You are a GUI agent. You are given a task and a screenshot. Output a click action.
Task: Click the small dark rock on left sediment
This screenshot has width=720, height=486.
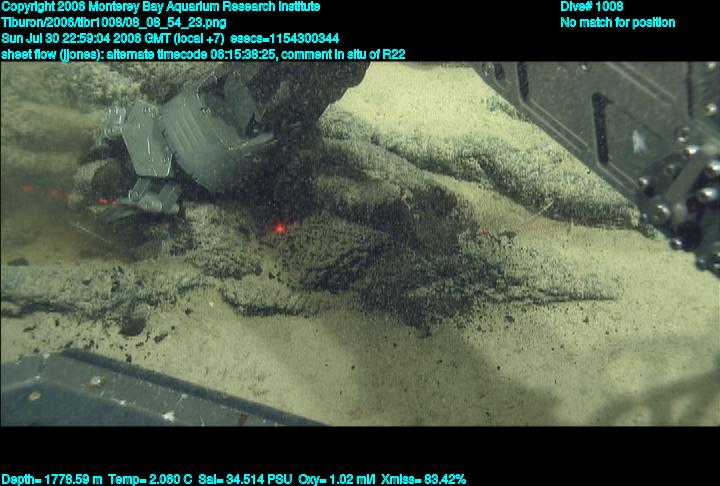(132, 325)
